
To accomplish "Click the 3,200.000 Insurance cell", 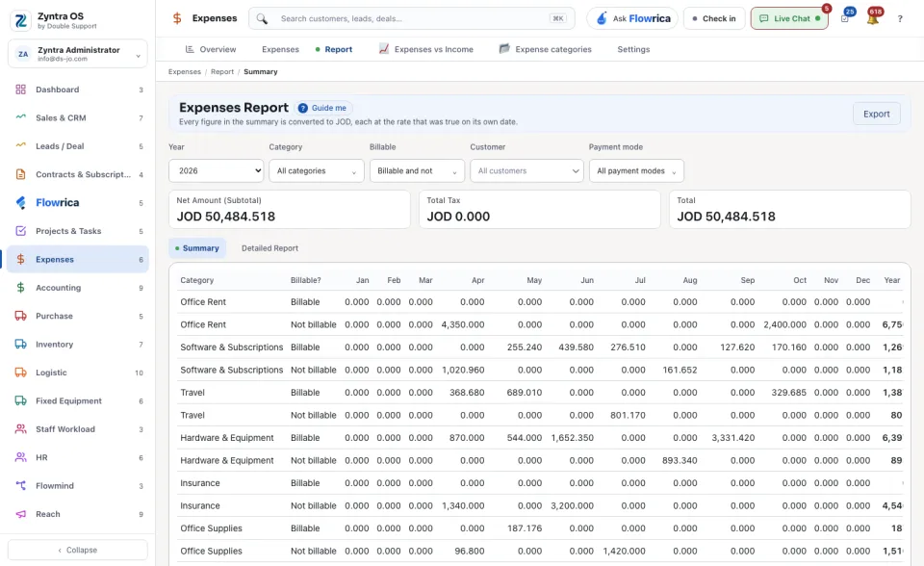I will tap(572, 506).
